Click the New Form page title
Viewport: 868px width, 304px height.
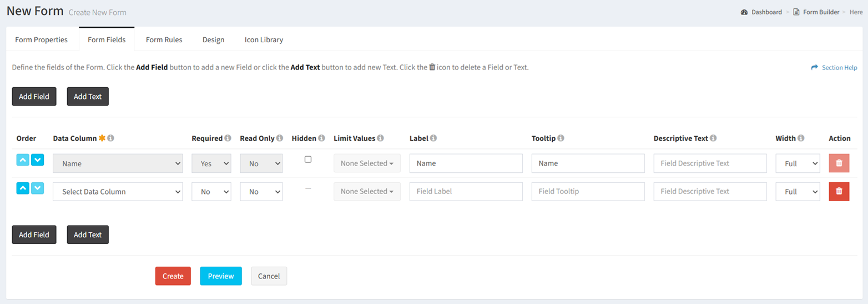coord(36,11)
